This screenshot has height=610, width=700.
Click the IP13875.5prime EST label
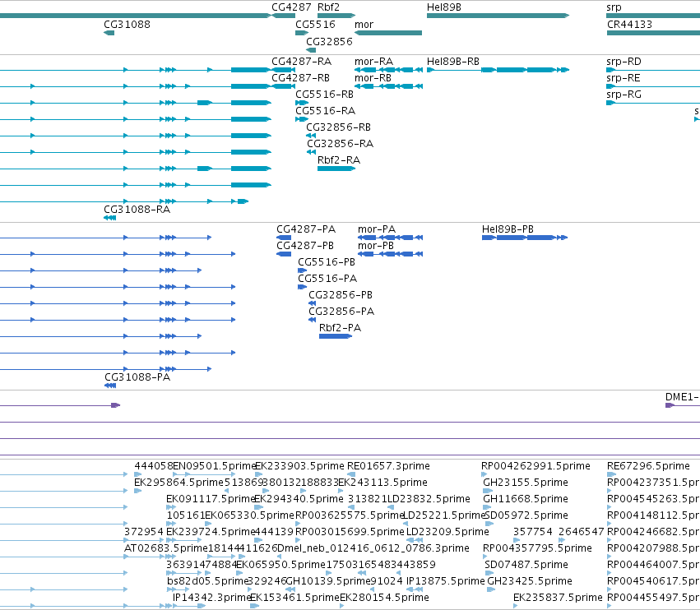point(446,581)
